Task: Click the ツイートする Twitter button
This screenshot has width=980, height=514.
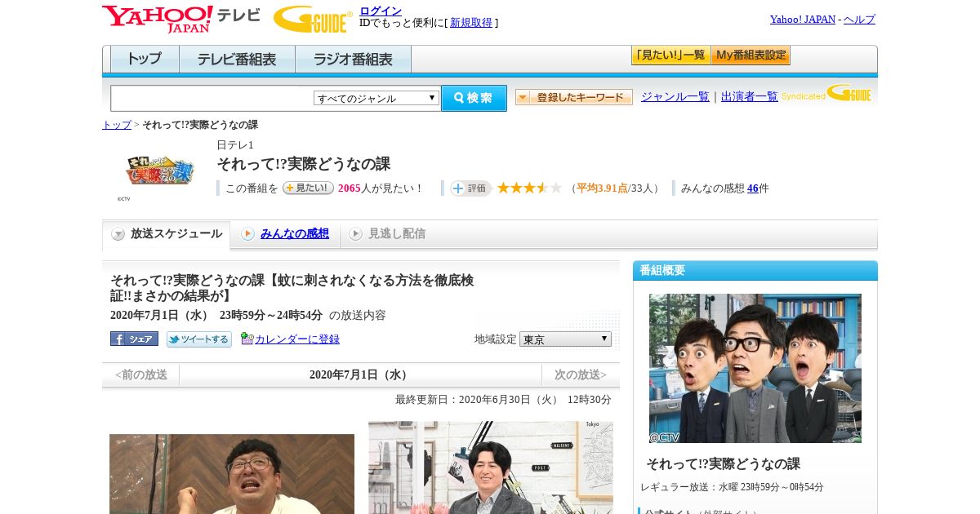Action: [199, 339]
